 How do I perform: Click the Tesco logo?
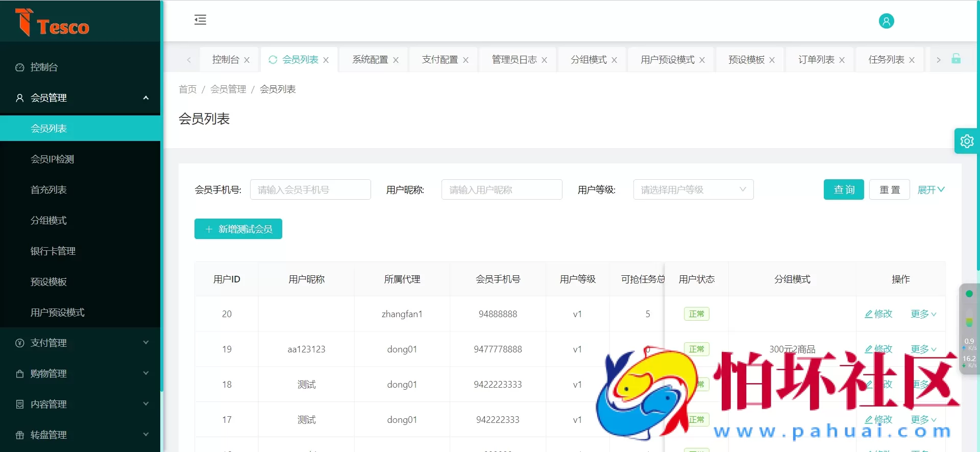[52, 22]
